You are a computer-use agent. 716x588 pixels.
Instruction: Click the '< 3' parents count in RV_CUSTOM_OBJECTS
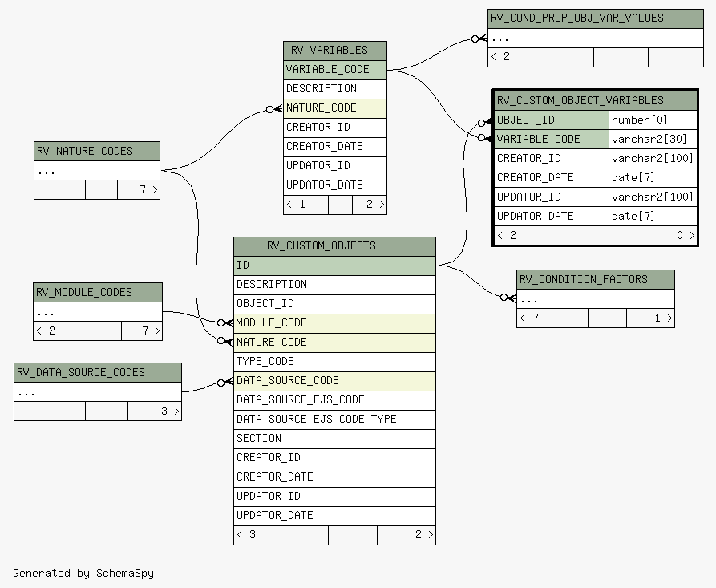click(x=281, y=535)
